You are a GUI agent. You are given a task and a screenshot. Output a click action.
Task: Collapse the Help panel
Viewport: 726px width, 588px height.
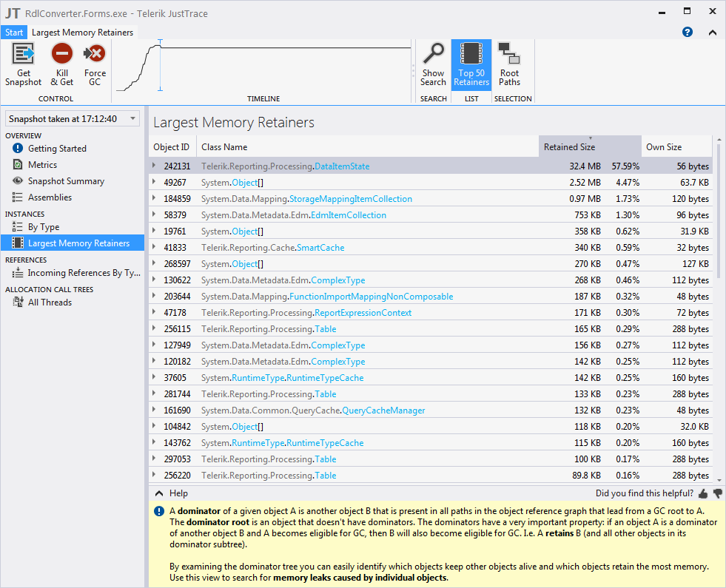(x=159, y=493)
